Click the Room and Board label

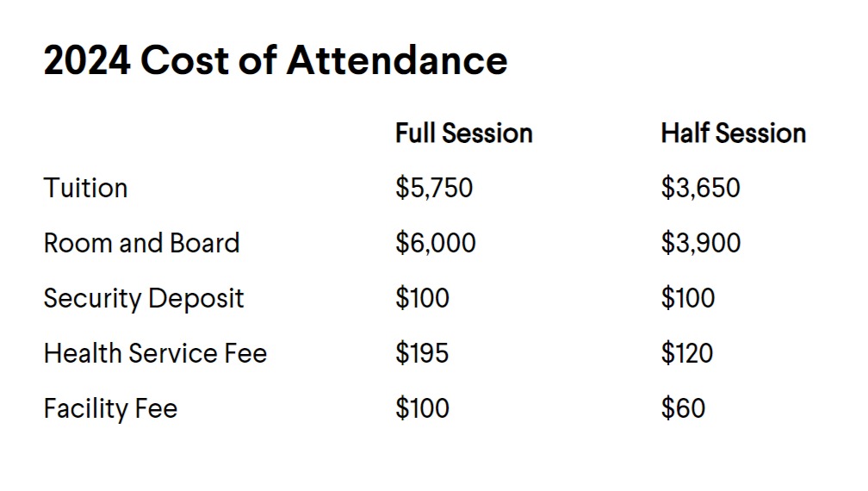point(142,243)
